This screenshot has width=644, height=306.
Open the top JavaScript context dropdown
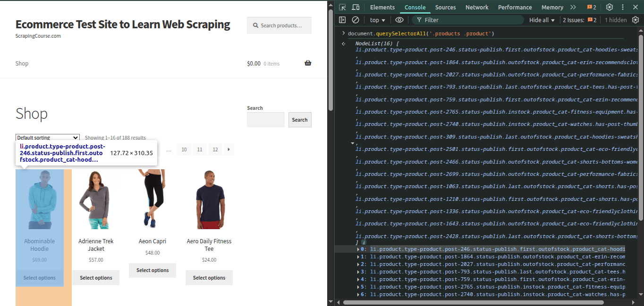[x=377, y=20]
